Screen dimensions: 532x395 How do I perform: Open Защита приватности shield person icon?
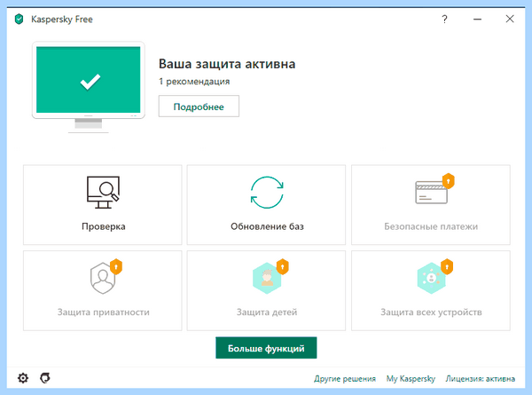tap(103, 278)
